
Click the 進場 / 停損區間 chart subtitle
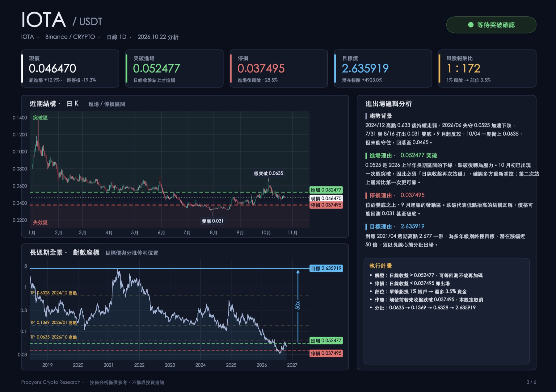[107, 104]
